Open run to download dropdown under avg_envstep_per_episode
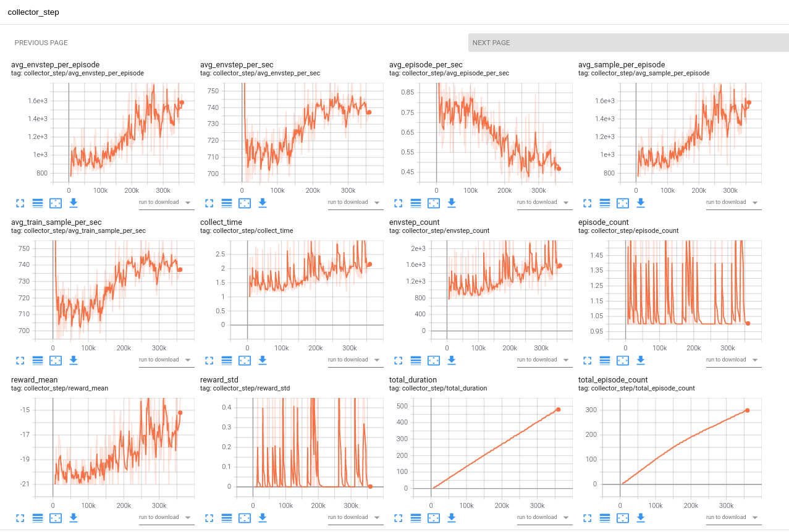This screenshot has height=532, width=789. point(167,203)
